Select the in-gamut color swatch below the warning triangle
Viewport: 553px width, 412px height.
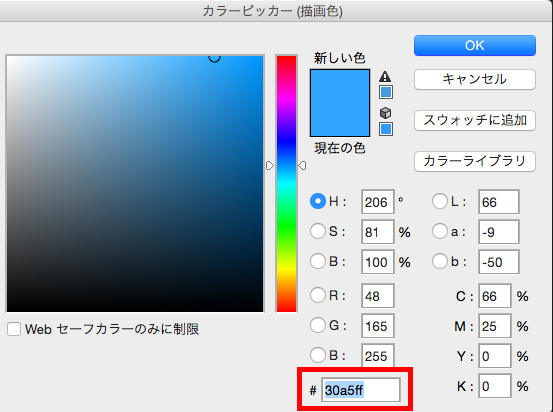click(x=386, y=92)
